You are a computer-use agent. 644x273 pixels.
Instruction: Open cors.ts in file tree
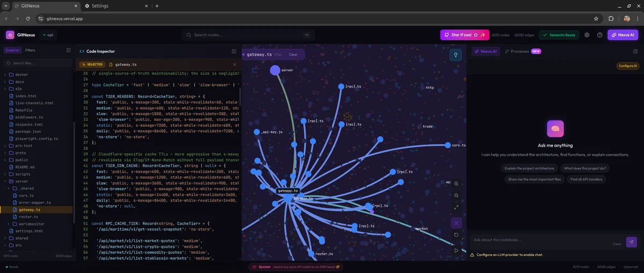click(26, 195)
